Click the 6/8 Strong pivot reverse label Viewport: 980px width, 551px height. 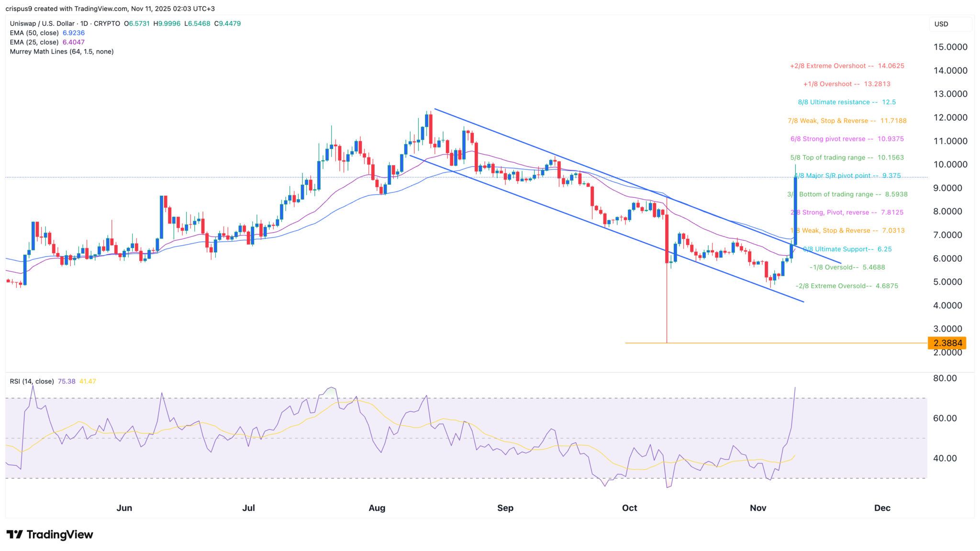[846, 139]
